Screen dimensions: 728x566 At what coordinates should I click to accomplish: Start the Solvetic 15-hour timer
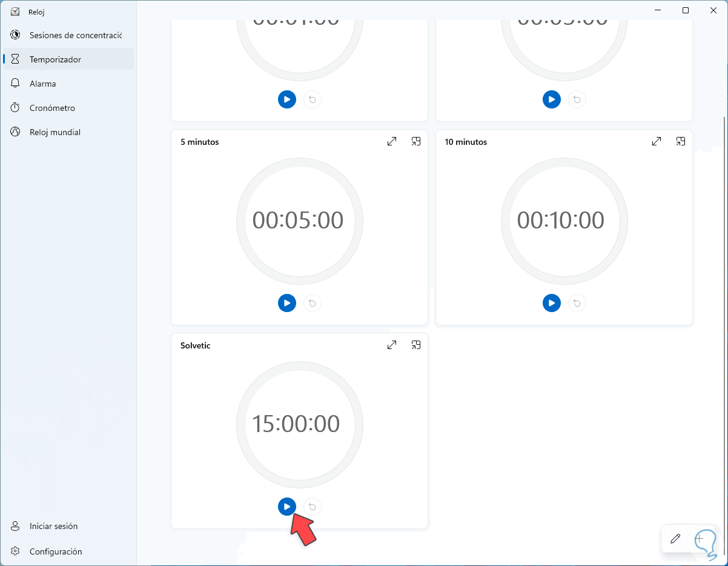click(287, 507)
